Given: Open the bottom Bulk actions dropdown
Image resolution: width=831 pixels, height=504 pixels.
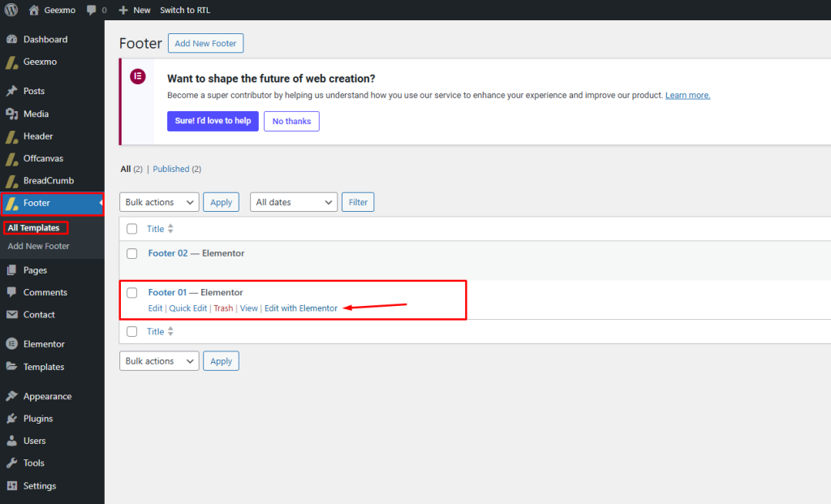Looking at the screenshot, I should (x=159, y=361).
